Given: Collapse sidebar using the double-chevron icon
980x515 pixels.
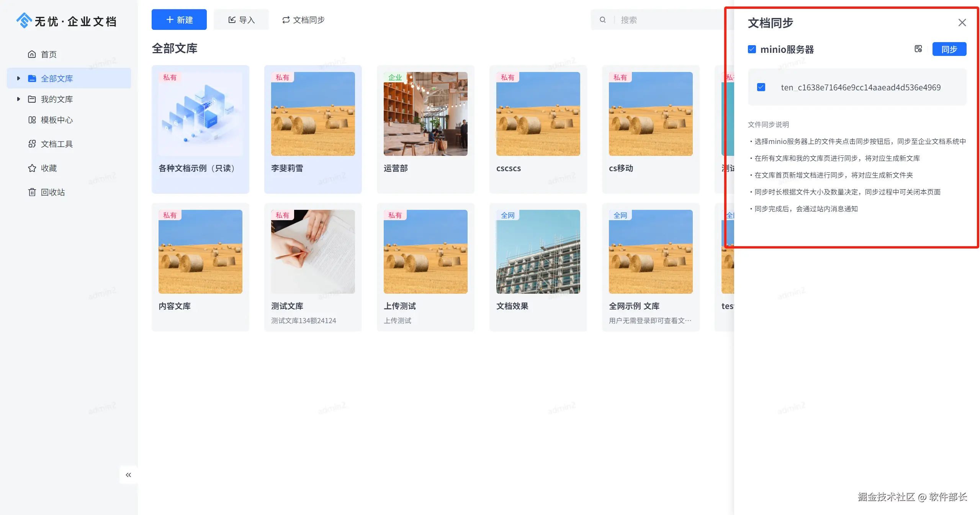Looking at the screenshot, I should click(128, 475).
